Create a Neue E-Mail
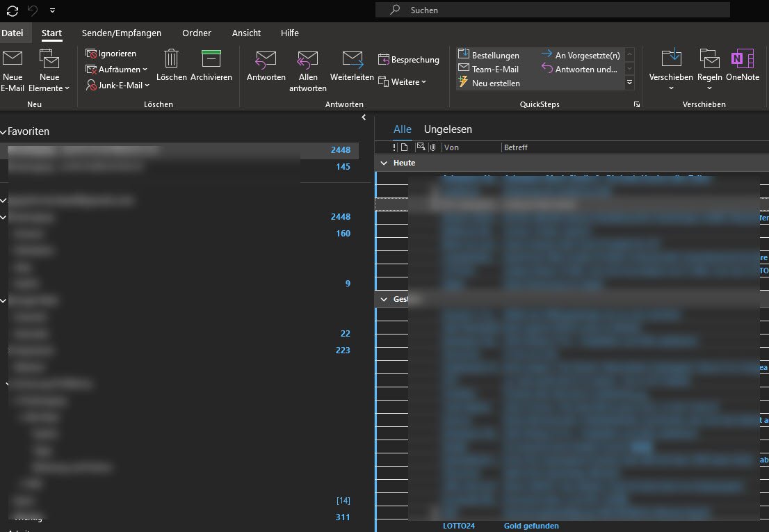769x532 pixels. tap(13, 71)
